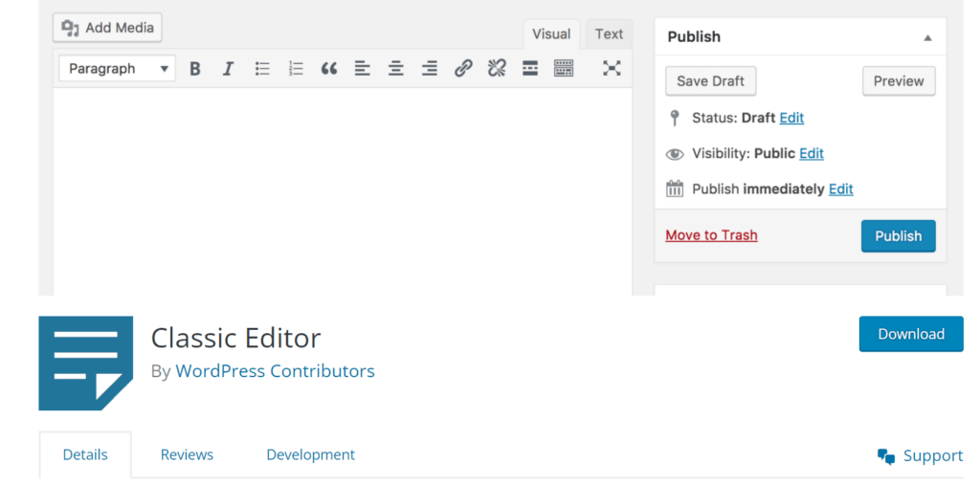Click the Preview button

(x=899, y=81)
